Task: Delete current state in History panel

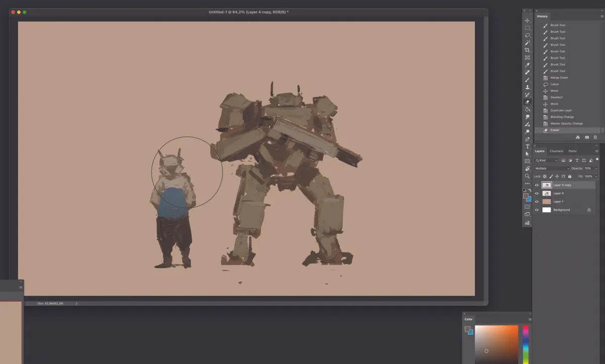Action: point(595,137)
